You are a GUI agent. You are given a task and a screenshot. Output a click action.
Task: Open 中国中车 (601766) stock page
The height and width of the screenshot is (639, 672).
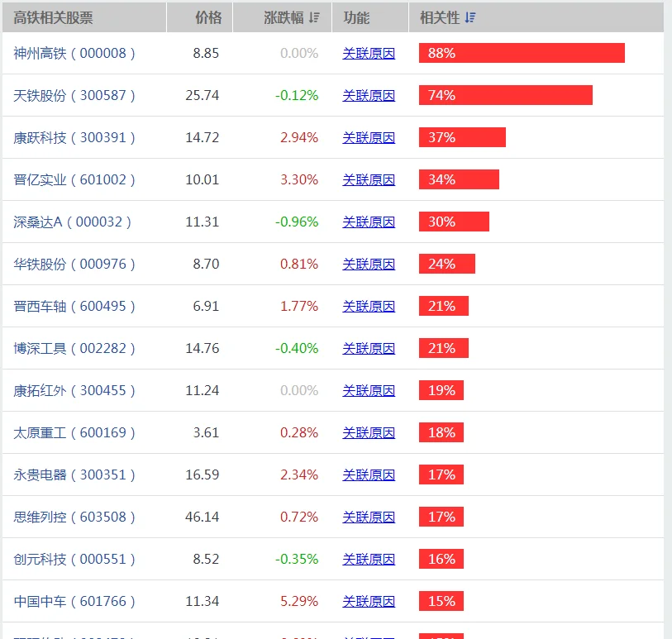pos(73,601)
